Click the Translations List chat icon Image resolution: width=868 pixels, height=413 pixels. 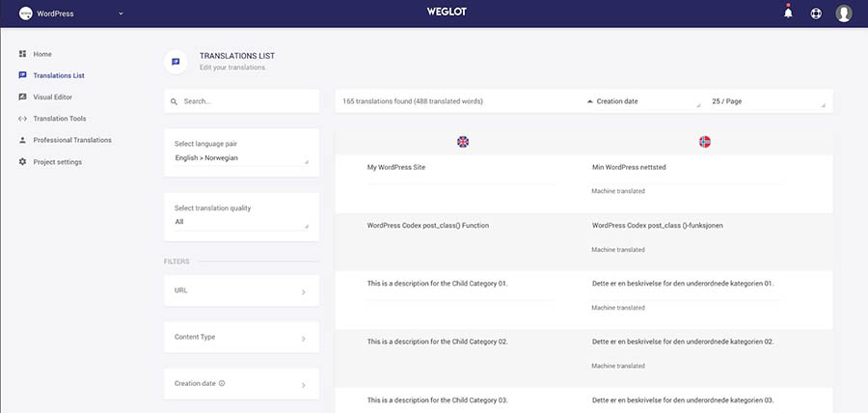click(22, 75)
